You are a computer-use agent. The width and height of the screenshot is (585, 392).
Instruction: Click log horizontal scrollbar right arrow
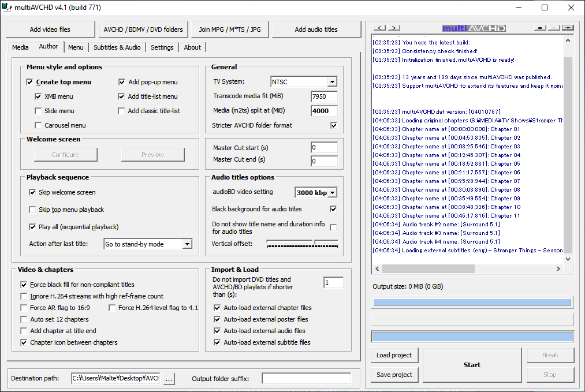tap(558, 268)
